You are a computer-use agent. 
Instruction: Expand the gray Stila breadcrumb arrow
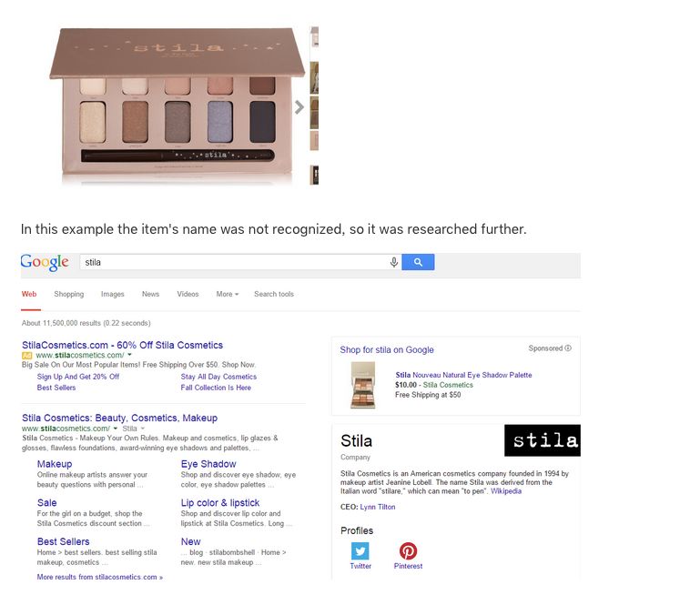click(143, 429)
